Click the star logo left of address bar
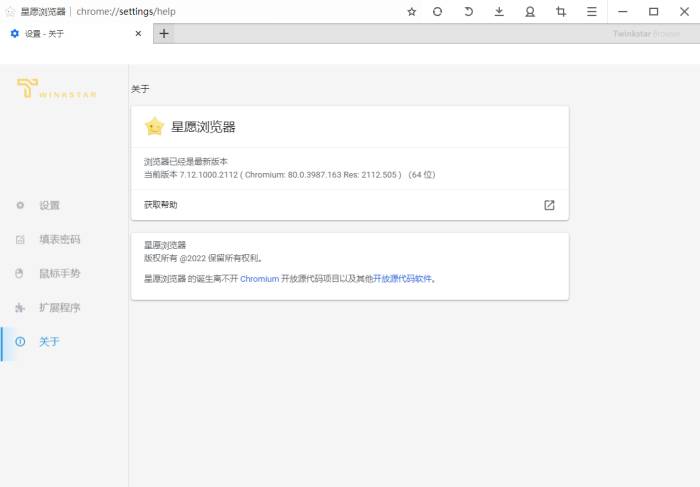The image size is (700, 487). point(10,12)
